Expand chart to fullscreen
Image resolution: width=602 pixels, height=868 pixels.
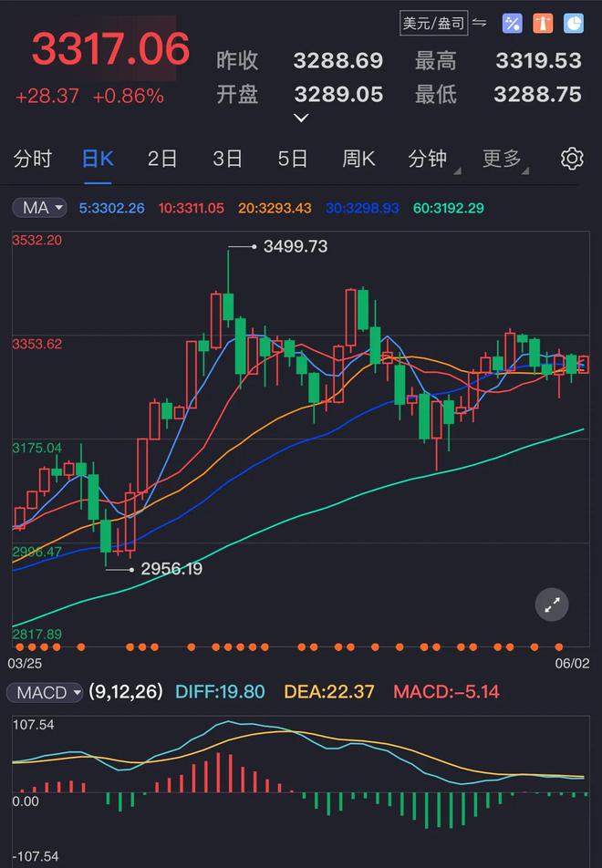552,604
